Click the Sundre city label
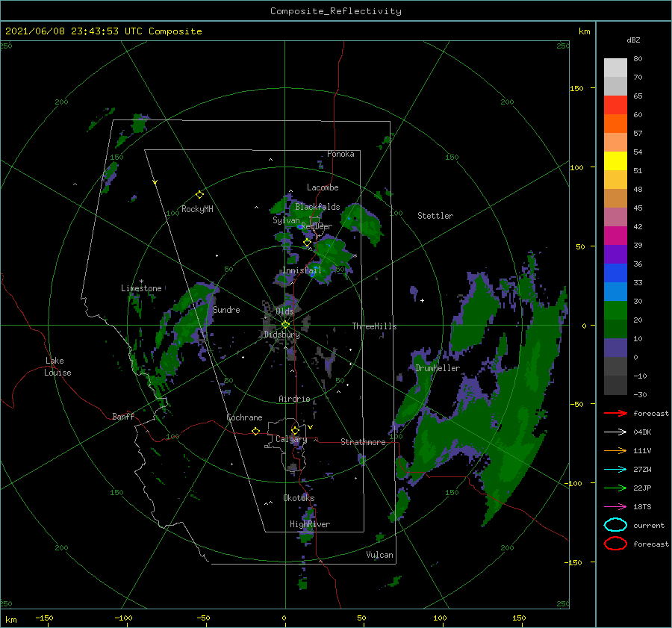This screenshot has width=672, height=628. [226, 309]
